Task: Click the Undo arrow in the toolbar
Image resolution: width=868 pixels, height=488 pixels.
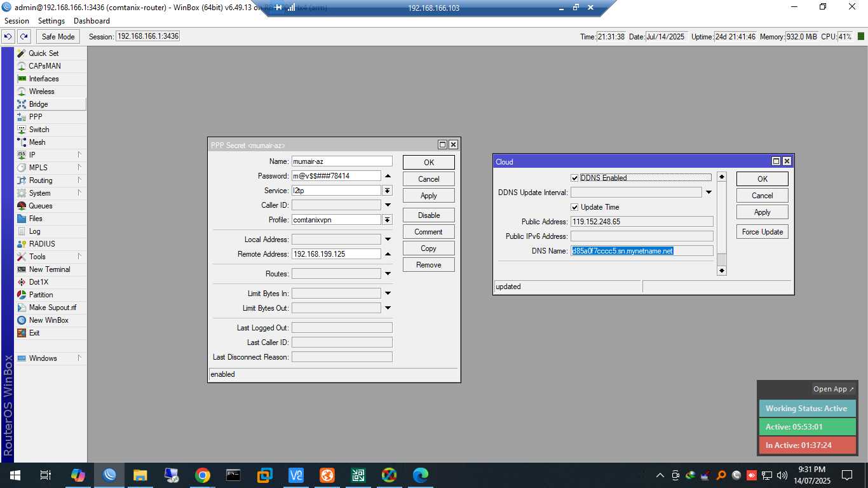Action: pyautogui.click(x=8, y=37)
